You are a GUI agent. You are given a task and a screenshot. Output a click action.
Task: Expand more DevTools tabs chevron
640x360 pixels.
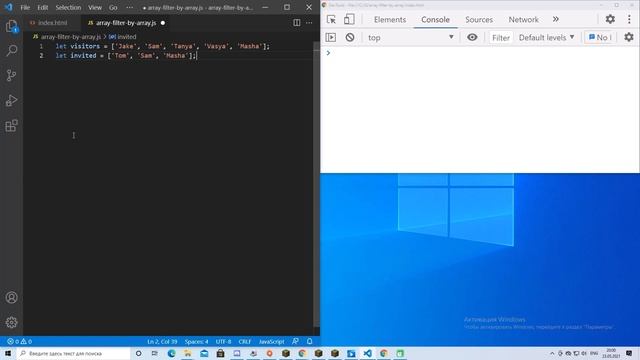pyautogui.click(x=556, y=19)
